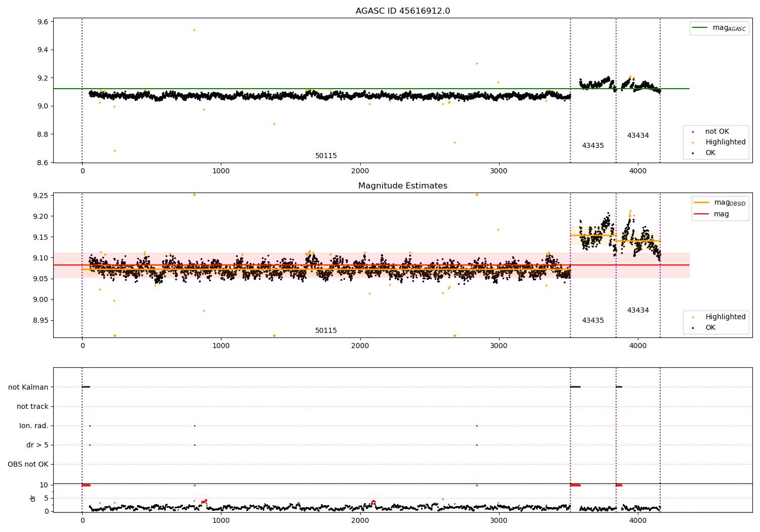Click the "OBS not OK" axis label

[28, 465]
